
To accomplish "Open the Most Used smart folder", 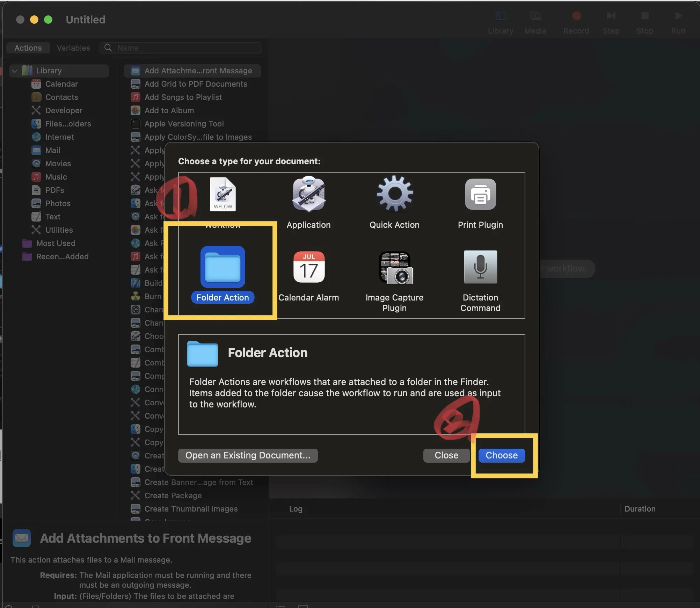I will click(x=56, y=243).
